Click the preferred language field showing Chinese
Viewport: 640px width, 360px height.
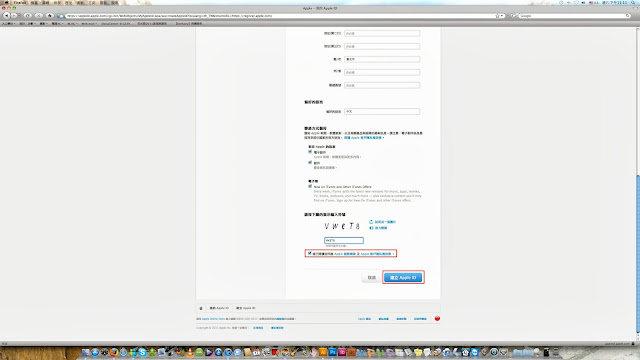click(382, 111)
